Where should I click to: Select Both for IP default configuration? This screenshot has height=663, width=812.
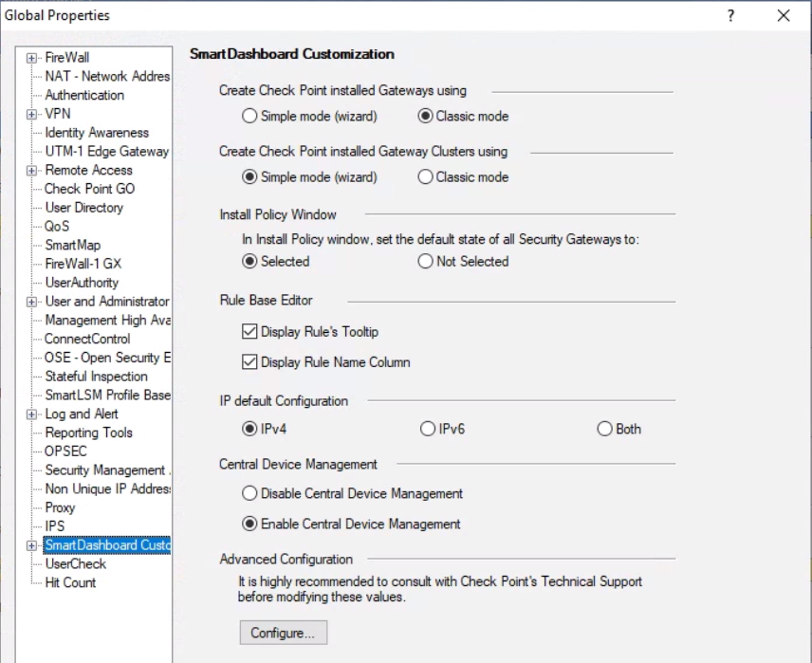point(604,429)
